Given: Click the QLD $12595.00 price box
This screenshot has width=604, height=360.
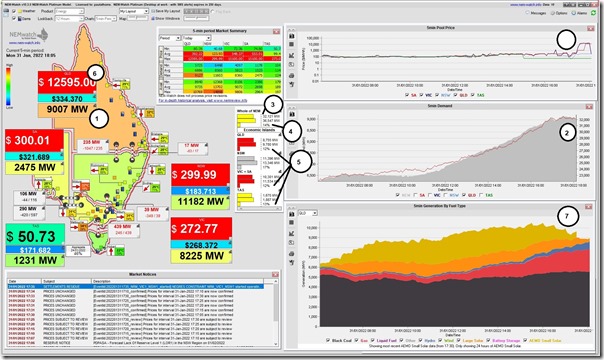Looking at the screenshot, I should (67, 82).
